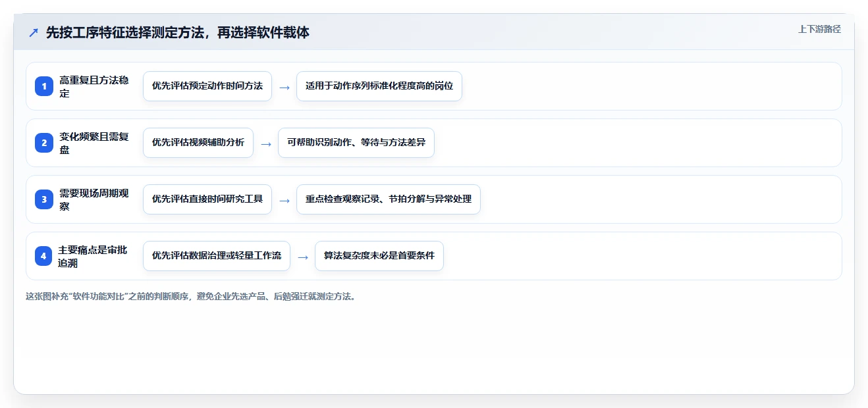The image size is (868, 408).
Task: Click the diagonal arrow icon beside the title
Action: click(33, 32)
